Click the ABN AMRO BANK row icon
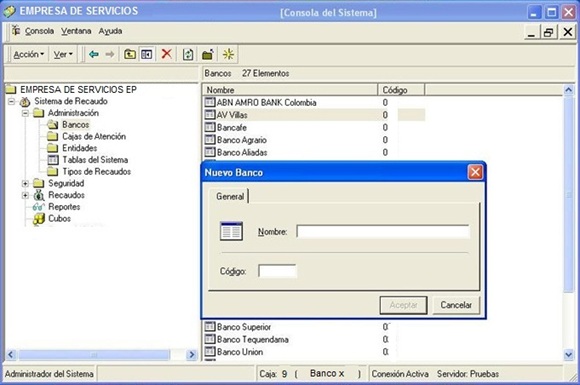Screen dimensions: 580x385 (210, 102)
